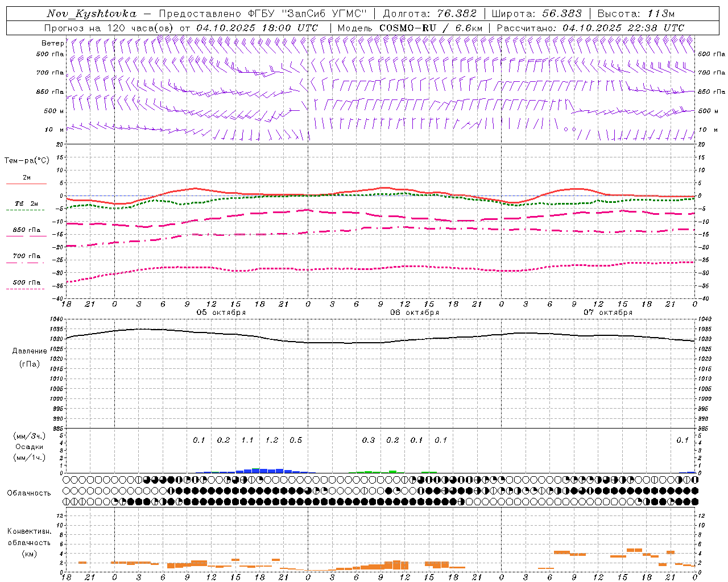Click left '985' pressure axis value

[57, 429]
